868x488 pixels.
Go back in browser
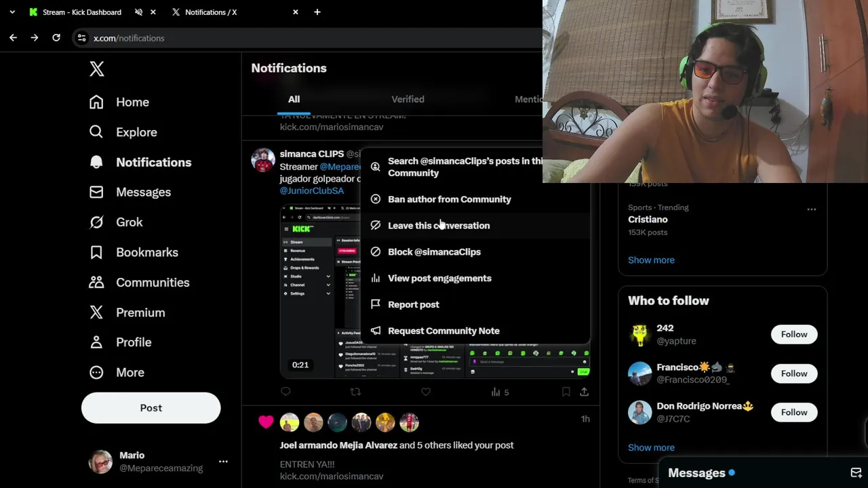13,38
